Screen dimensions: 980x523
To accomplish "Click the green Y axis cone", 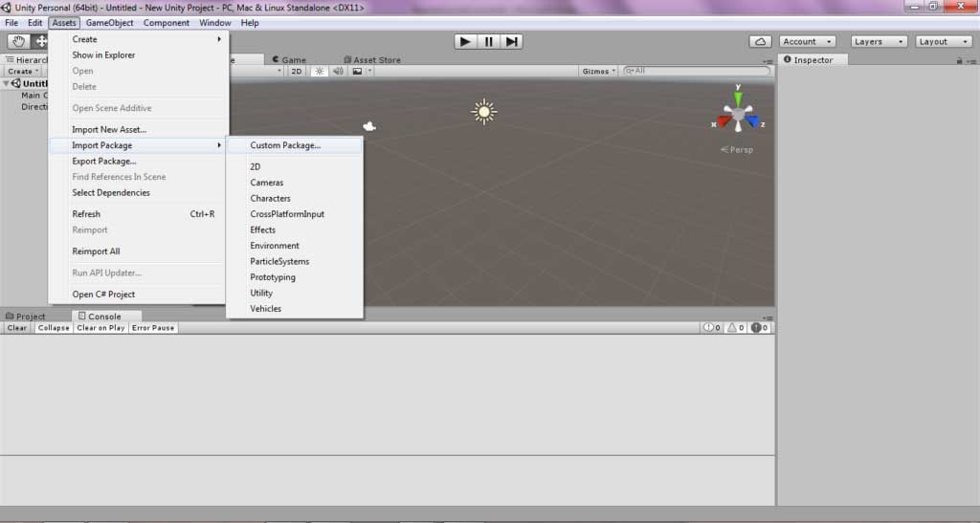I will pyautogui.click(x=738, y=98).
